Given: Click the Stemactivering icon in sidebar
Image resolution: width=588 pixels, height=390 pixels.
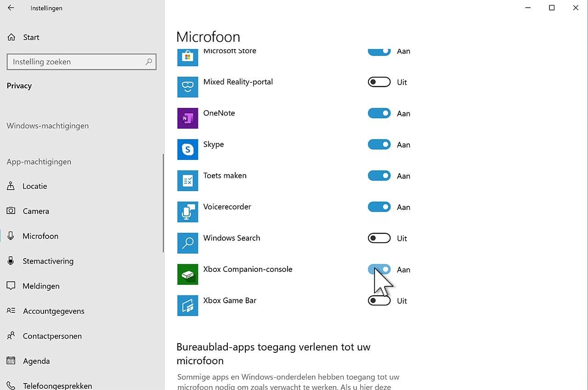Looking at the screenshot, I should tap(11, 261).
